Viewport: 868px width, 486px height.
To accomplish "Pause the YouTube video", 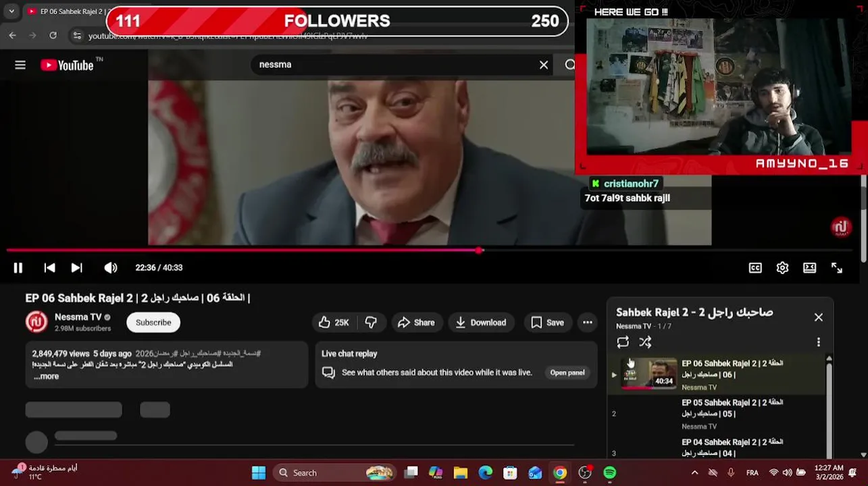I will pos(18,268).
